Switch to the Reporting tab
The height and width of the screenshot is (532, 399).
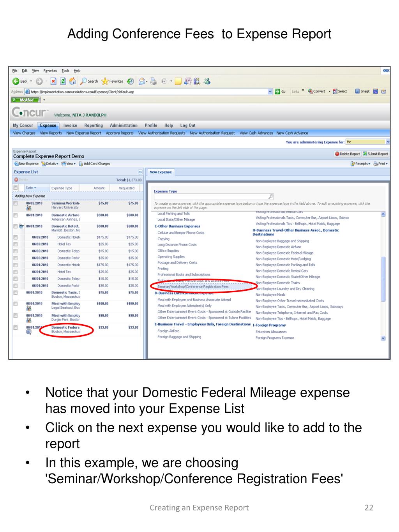tap(94, 125)
